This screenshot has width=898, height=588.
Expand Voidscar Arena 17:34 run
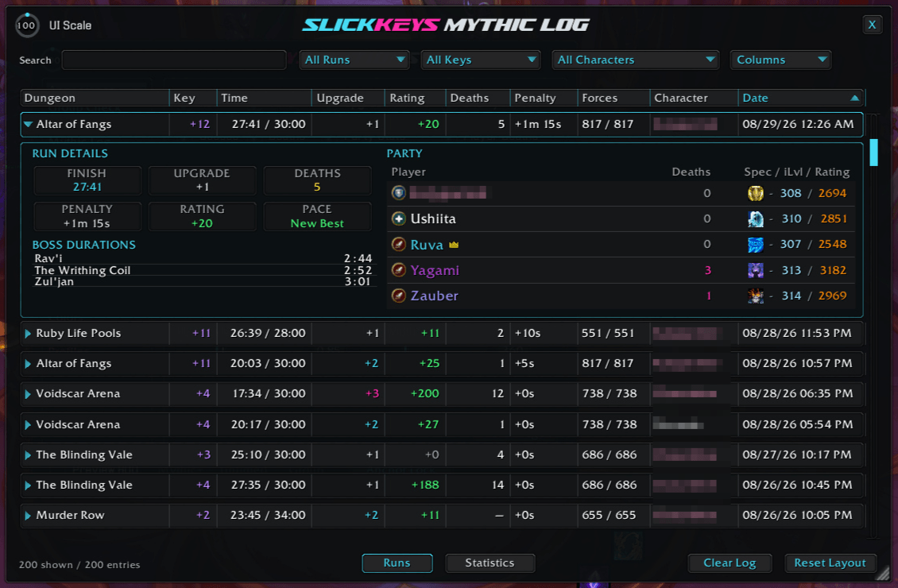point(28,394)
